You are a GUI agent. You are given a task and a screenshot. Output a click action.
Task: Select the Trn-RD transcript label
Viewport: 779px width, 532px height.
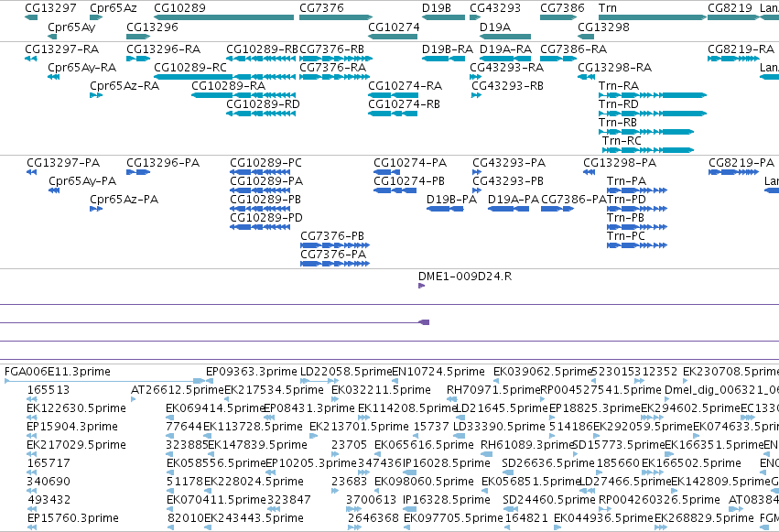pos(619,104)
